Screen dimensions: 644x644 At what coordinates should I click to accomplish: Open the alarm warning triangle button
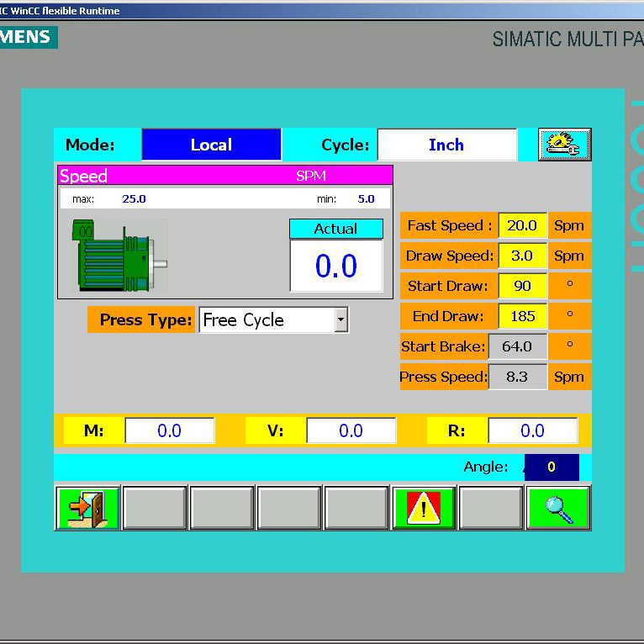pyautogui.click(x=424, y=508)
